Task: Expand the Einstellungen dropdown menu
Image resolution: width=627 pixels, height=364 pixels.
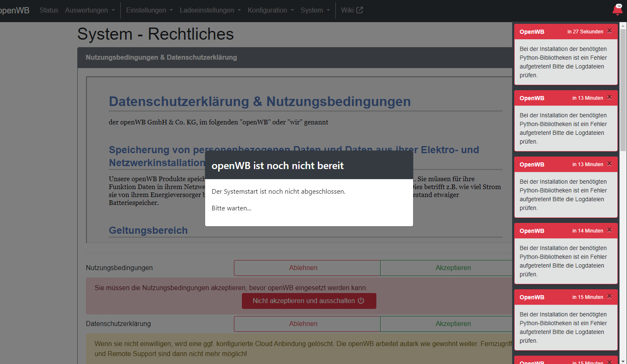Action: 150,10
